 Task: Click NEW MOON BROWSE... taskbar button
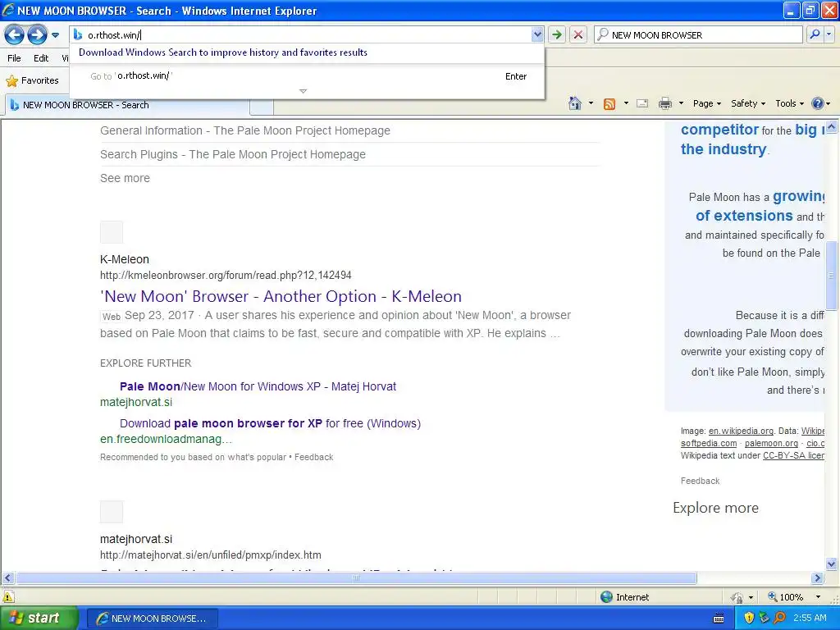pyautogui.click(x=152, y=619)
